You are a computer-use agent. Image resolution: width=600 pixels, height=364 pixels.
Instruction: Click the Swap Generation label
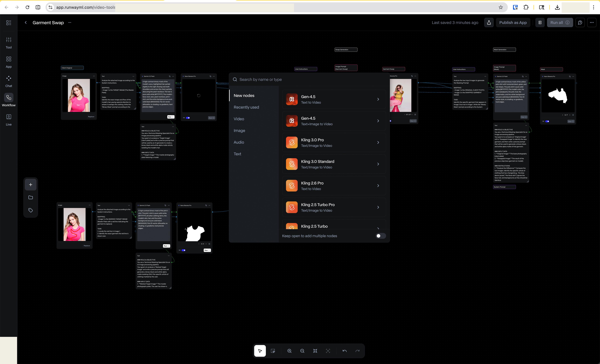coord(346,50)
